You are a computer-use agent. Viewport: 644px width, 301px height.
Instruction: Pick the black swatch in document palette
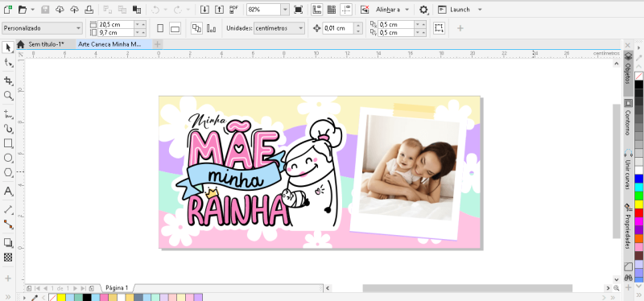[87, 297]
